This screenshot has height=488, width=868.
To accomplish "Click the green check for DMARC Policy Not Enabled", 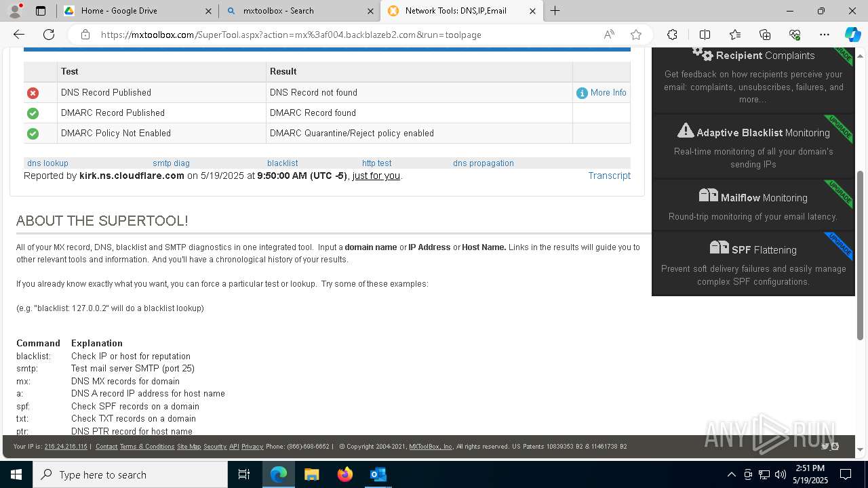I will (33, 134).
